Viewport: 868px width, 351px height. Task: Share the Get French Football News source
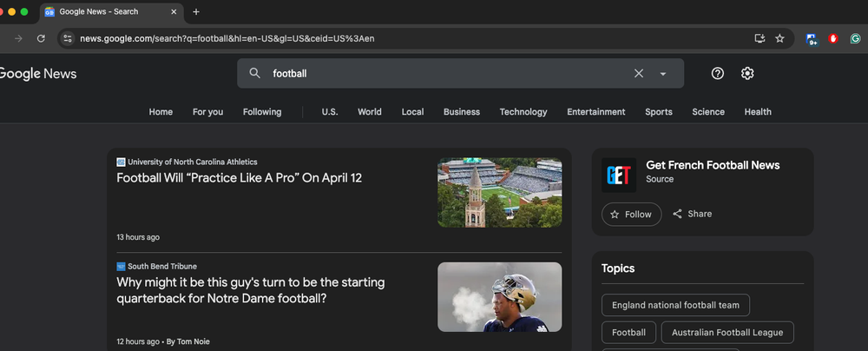pyautogui.click(x=692, y=215)
